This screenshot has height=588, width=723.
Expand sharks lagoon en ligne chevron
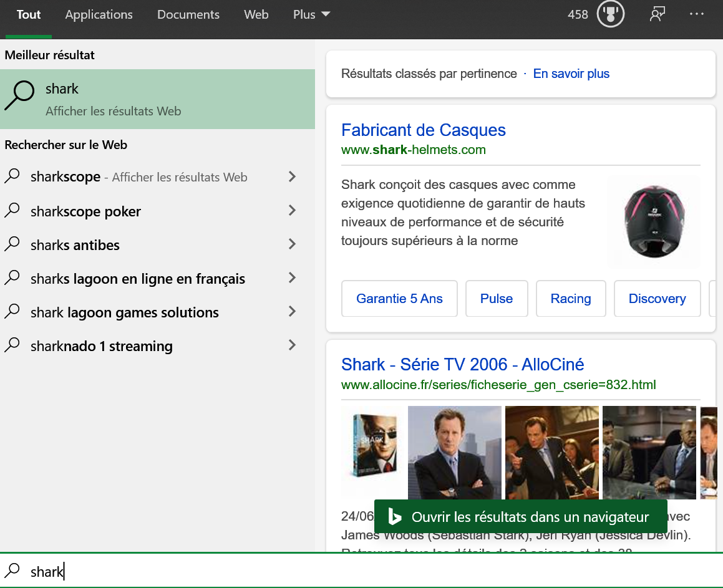292,278
